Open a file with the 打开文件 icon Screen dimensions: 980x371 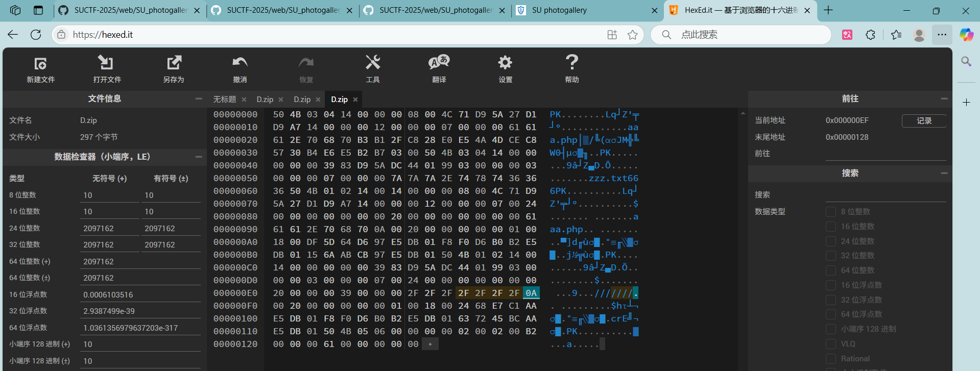click(x=106, y=63)
